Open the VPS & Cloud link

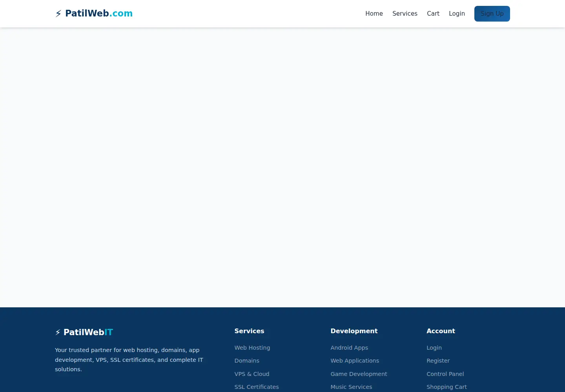pyautogui.click(x=252, y=374)
